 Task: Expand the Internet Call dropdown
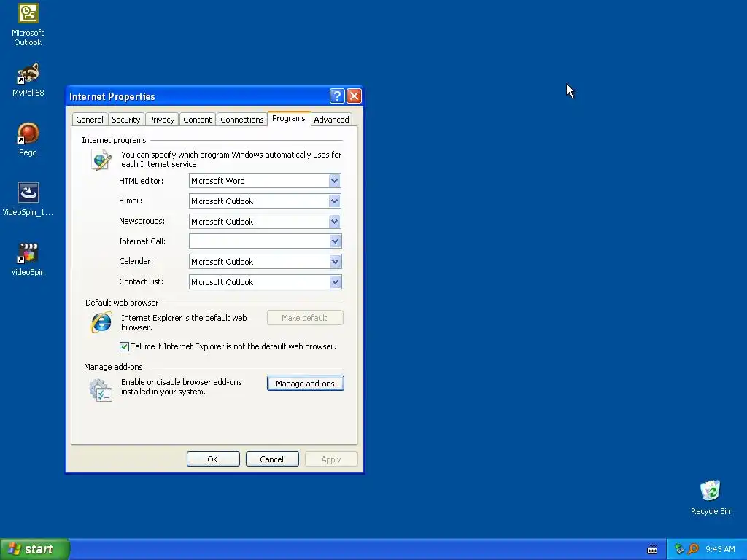334,241
